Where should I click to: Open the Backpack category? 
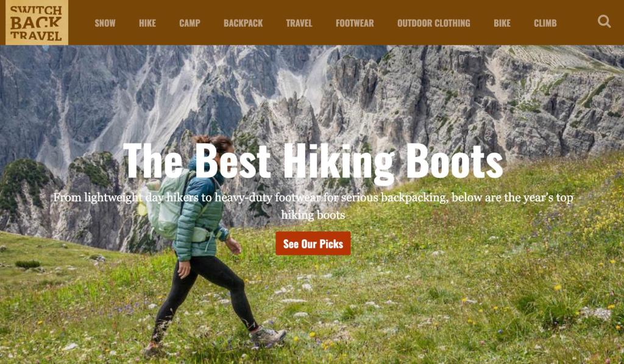(x=243, y=23)
